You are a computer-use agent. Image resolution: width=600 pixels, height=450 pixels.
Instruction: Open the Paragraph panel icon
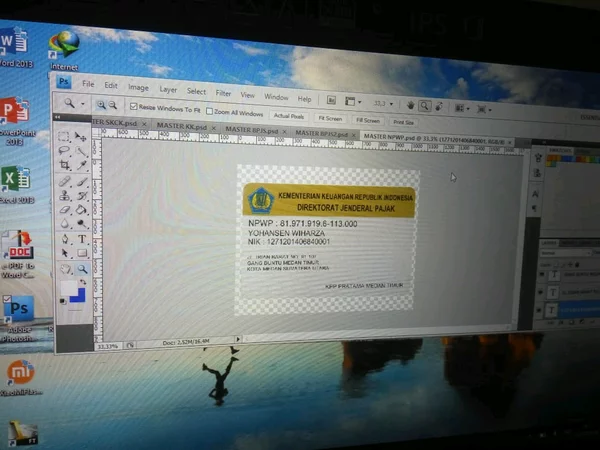tap(535, 208)
